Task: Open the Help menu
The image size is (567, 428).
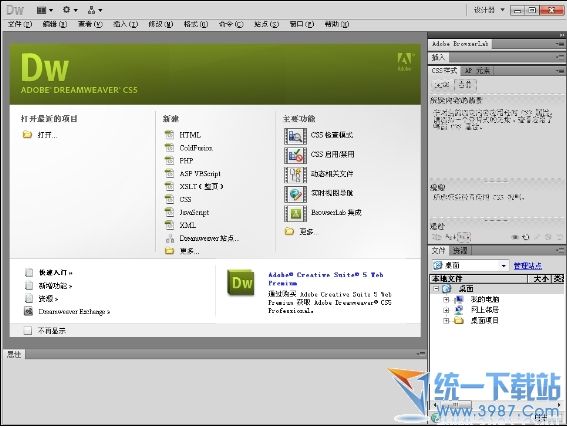Action: [337, 24]
